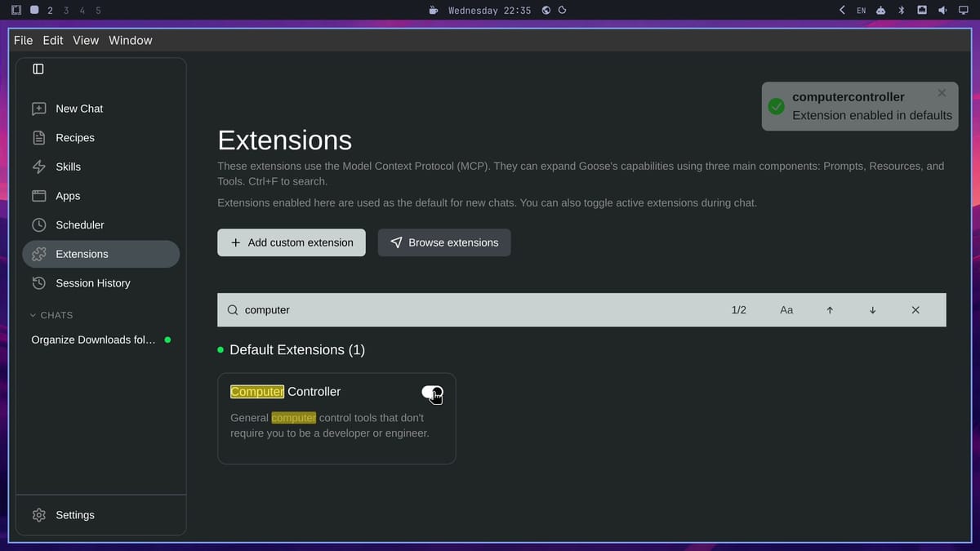Viewport: 980px width, 551px height.
Task: Click 'Extension enabled in defaults' text
Action: click(872, 115)
